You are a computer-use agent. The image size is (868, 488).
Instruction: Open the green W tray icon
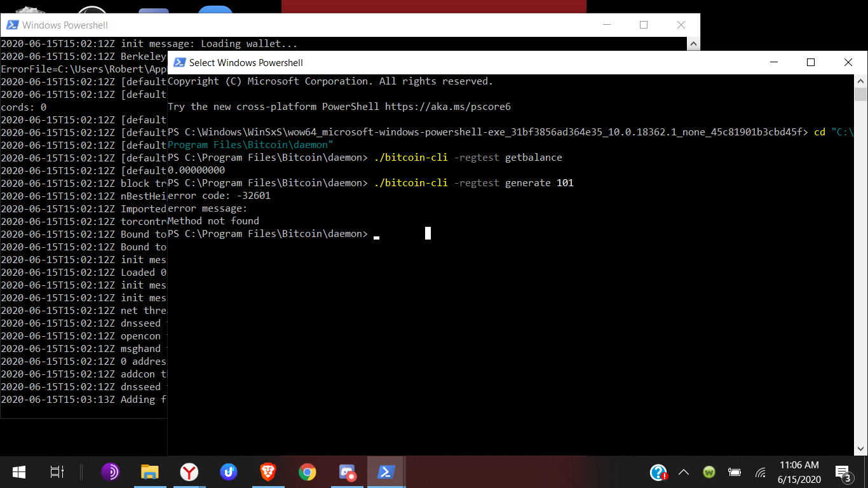point(709,472)
